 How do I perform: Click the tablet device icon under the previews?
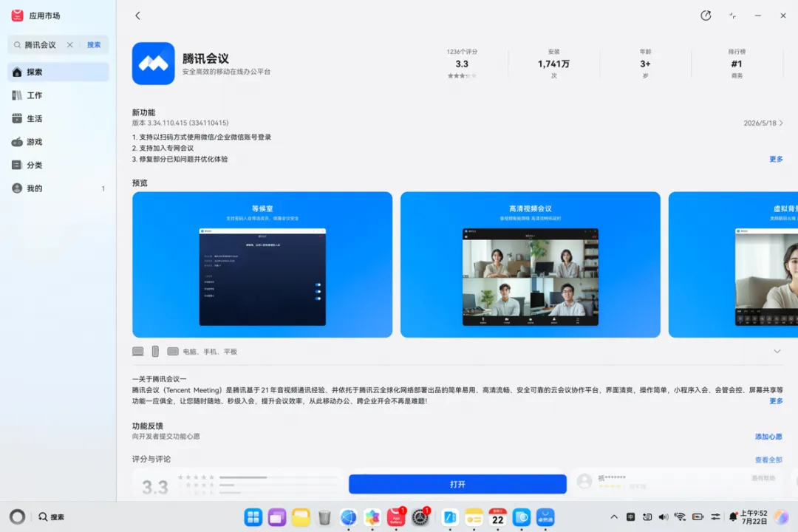coord(173,351)
